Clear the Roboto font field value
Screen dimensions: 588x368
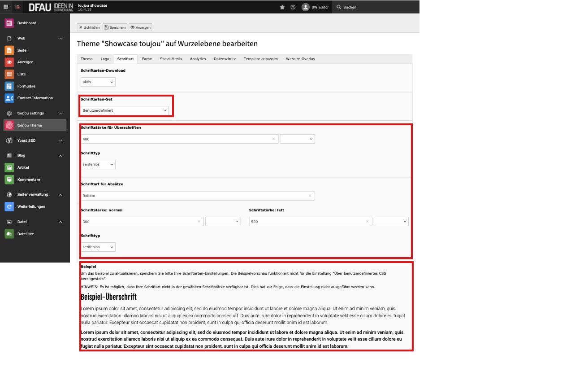coord(309,196)
